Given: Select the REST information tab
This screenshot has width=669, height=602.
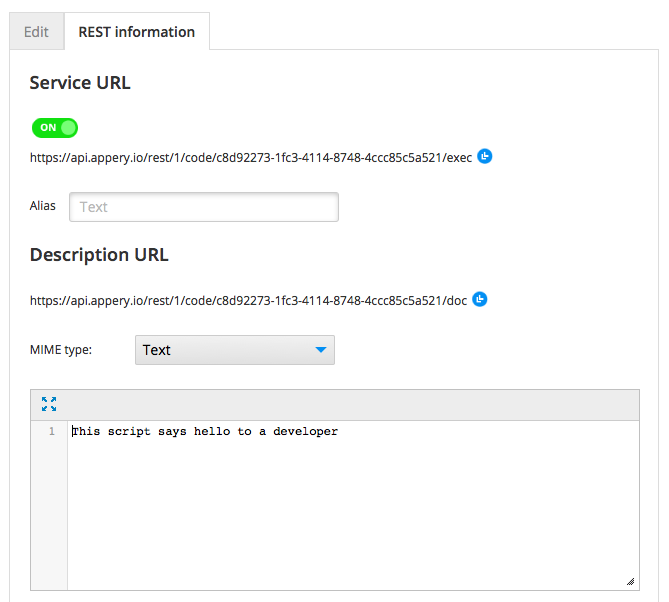Looking at the screenshot, I should (x=137, y=32).
